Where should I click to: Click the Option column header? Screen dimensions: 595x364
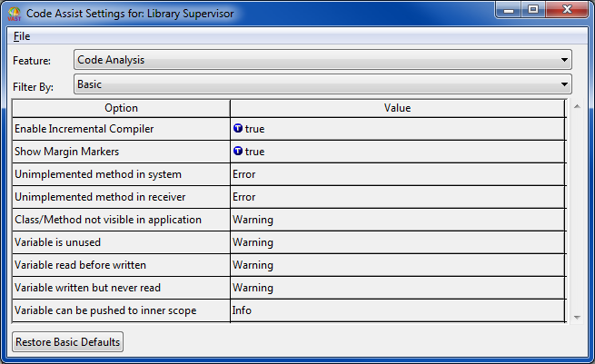(121, 108)
